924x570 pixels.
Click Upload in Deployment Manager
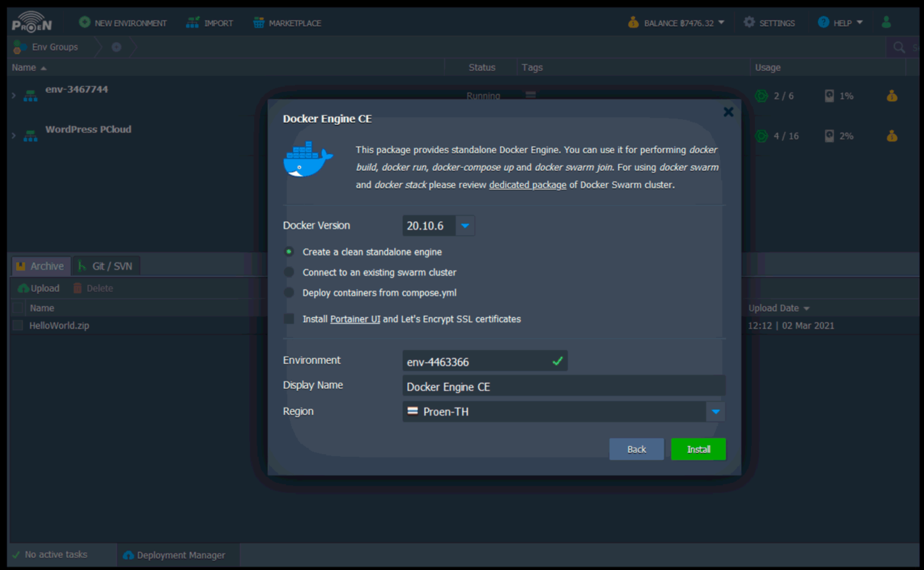point(39,288)
